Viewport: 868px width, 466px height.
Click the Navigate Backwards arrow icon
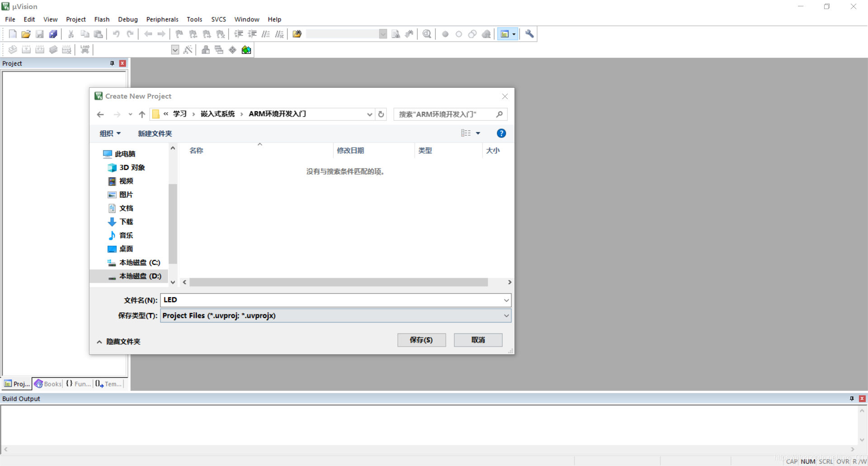(148, 34)
